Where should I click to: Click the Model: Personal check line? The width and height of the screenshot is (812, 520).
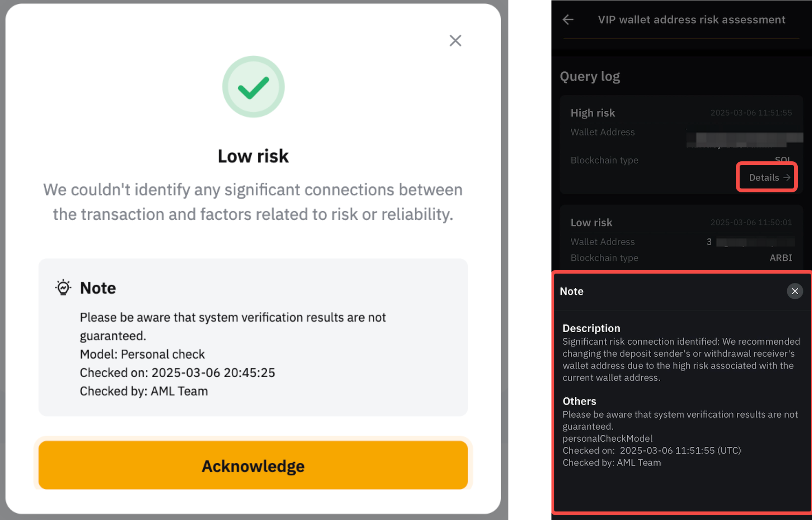coord(142,354)
